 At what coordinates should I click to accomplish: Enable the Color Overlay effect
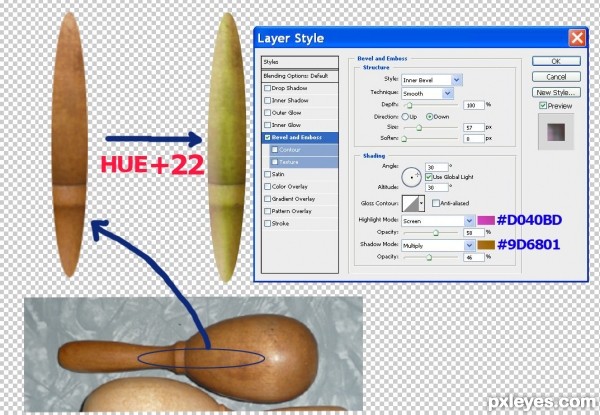click(267, 187)
